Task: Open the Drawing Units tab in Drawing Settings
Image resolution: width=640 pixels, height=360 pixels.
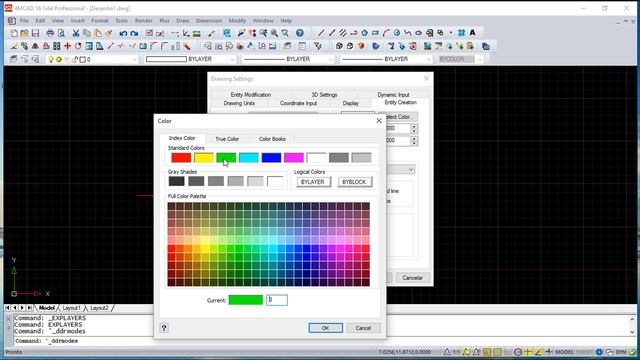Action: point(239,103)
